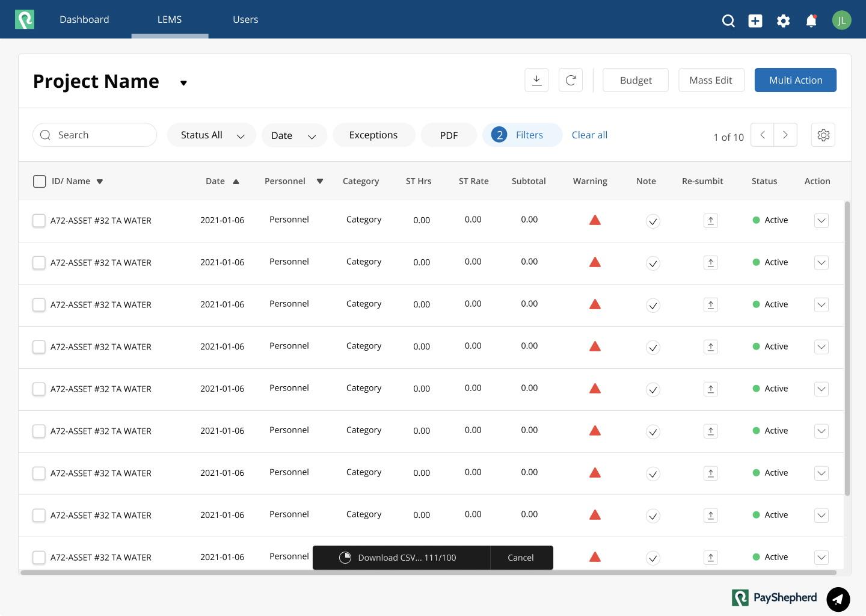The height and width of the screenshot is (616, 866).
Task: Switch to the Dashboard tab
Action: click(x=84, y=19)
